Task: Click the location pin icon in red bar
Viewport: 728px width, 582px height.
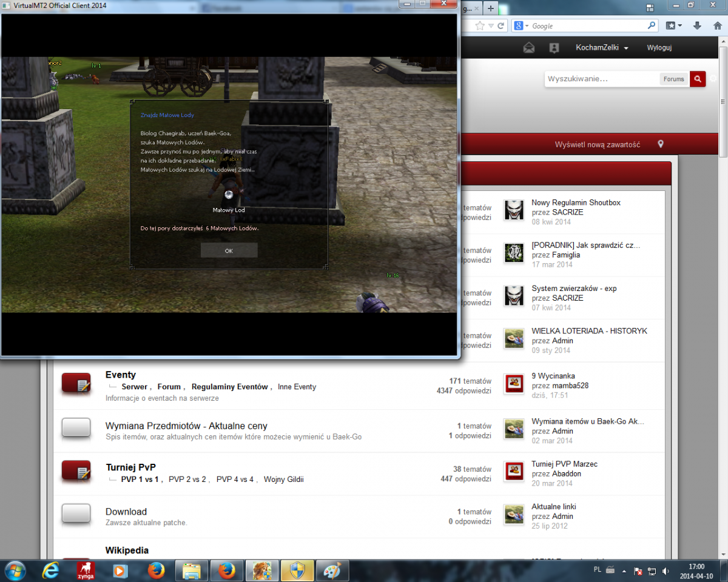Action: click(661, 144)
